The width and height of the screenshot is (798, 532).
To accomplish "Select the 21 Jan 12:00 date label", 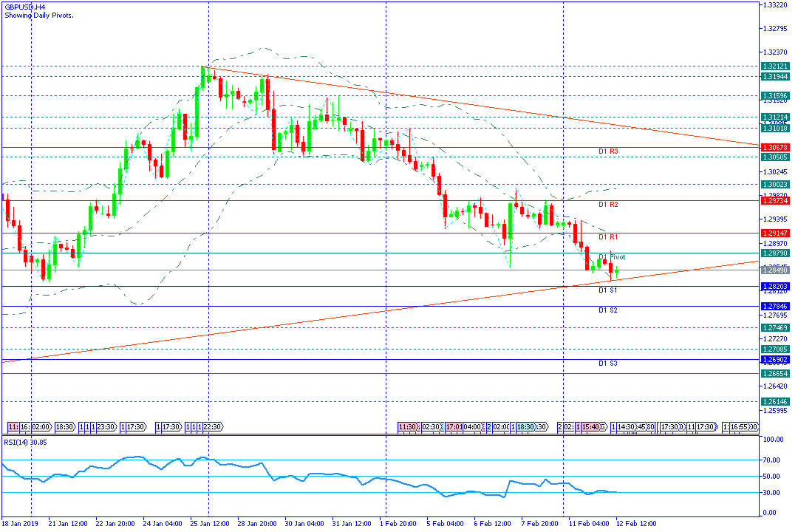I will click(x=68, y=523).
